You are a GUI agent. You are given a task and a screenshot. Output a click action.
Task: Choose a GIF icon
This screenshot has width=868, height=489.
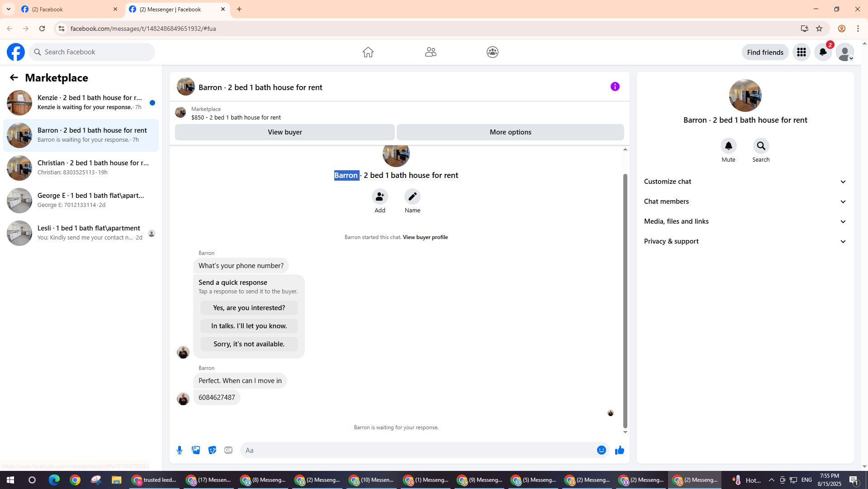click(228, 450)
